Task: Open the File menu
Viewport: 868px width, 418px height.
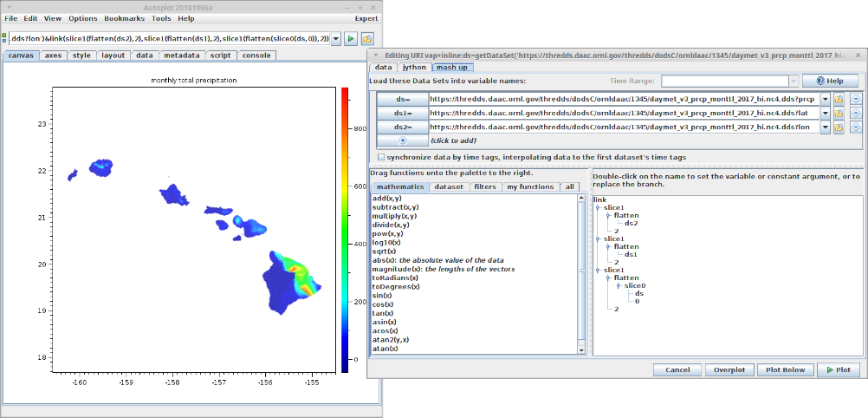Action: 11,18
